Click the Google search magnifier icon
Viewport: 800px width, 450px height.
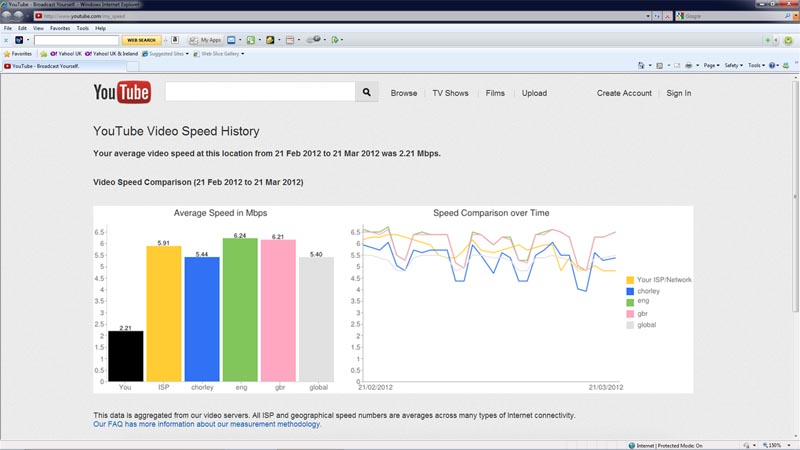tap(787, 16)
